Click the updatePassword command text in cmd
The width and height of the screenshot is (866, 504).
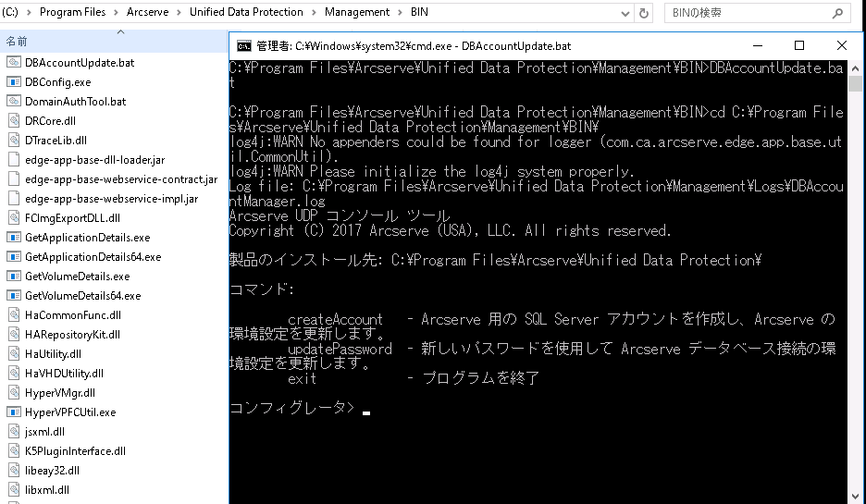(x=340, y=349)
